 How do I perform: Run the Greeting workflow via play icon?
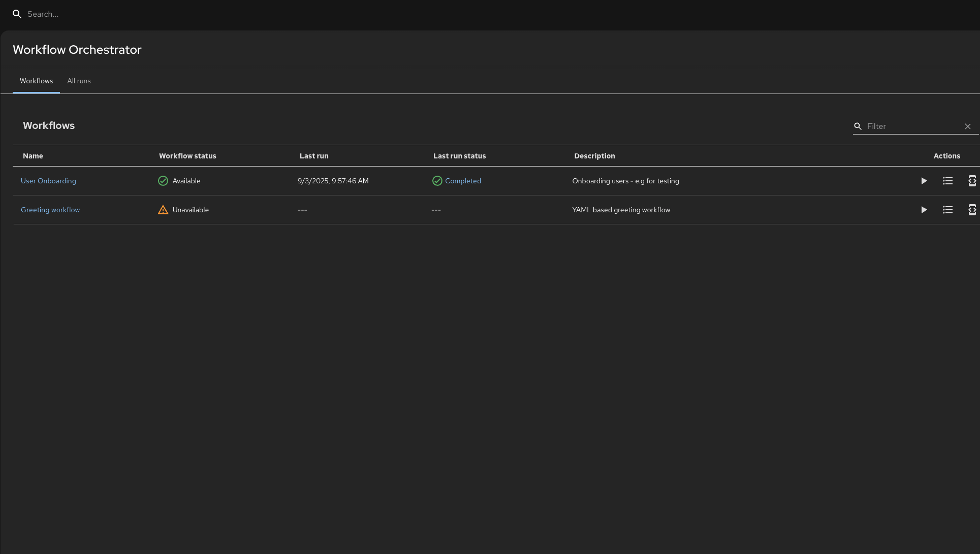tap(924, 210)
